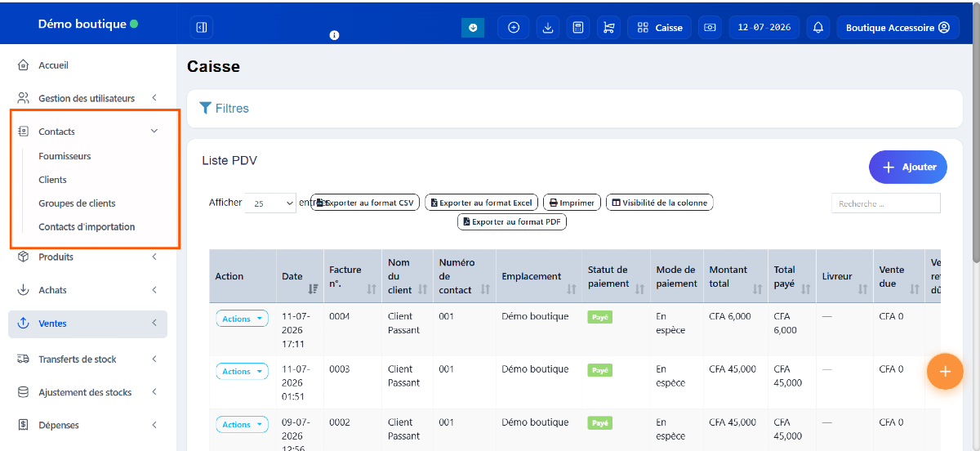Open Clients submenu item
980x451 pixels.
tap(52, 180)
